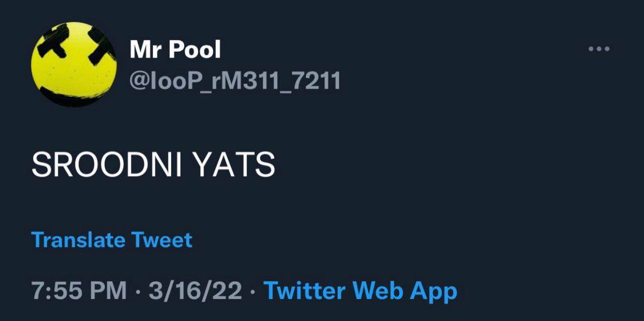Screen dimensions: 644x321
Task: Click the word Translate in blue link
Action: tap(77, 240)
